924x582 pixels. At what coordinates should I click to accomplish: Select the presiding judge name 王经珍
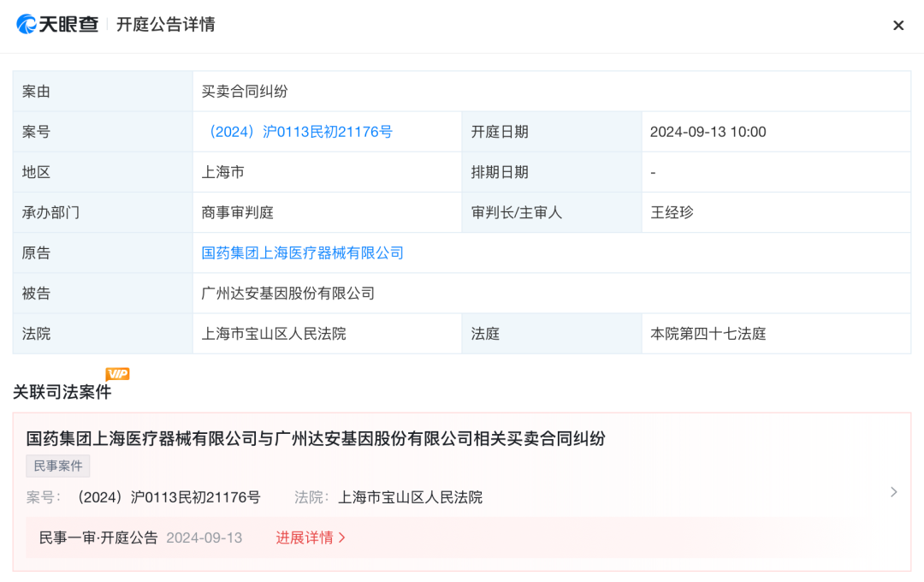pos(672,212)
